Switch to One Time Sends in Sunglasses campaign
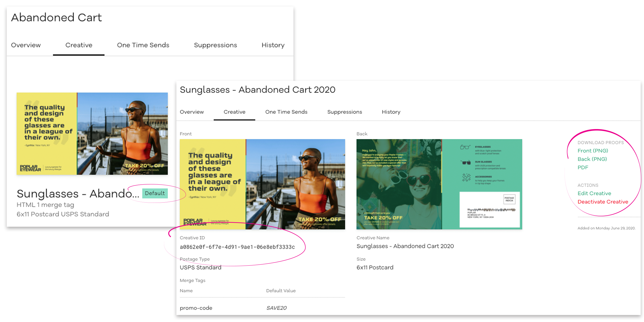The image size is (644, 322). coord(286,112)
